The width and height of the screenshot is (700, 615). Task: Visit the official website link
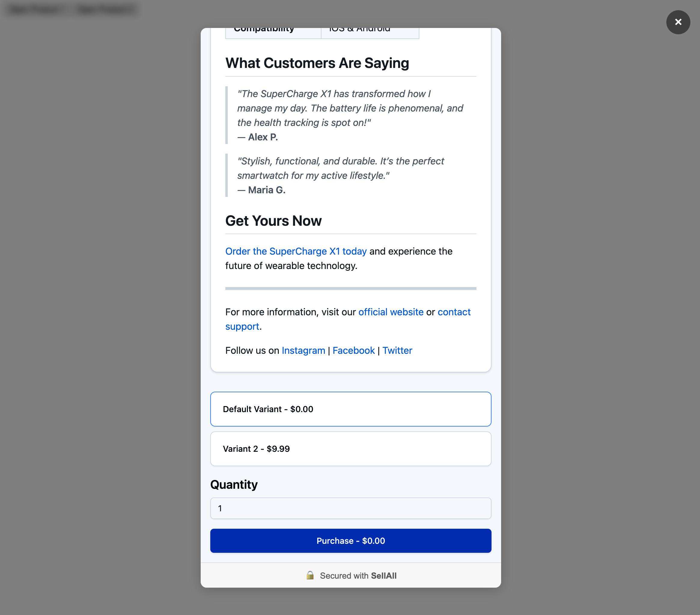coord(391,312)
